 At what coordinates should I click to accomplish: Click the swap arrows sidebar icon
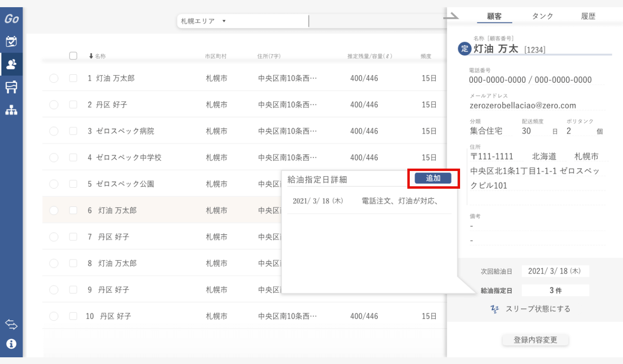[x=11, y=325]
